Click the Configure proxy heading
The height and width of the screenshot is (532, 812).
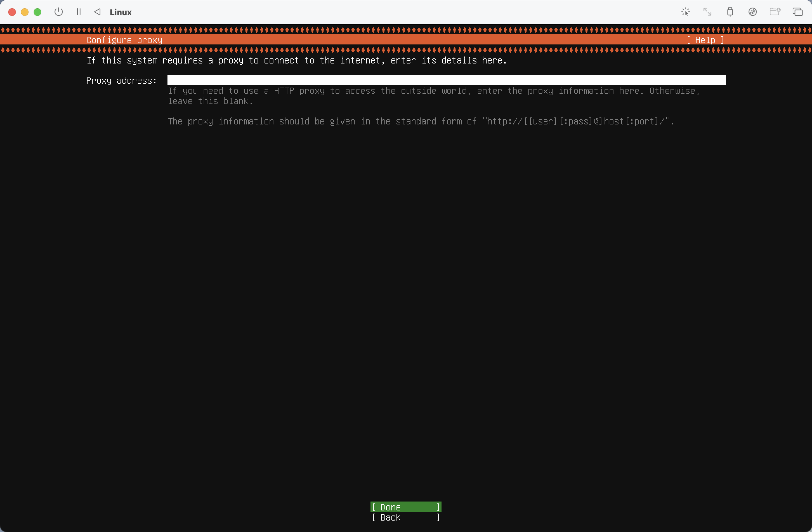click(x=124, y=40)
